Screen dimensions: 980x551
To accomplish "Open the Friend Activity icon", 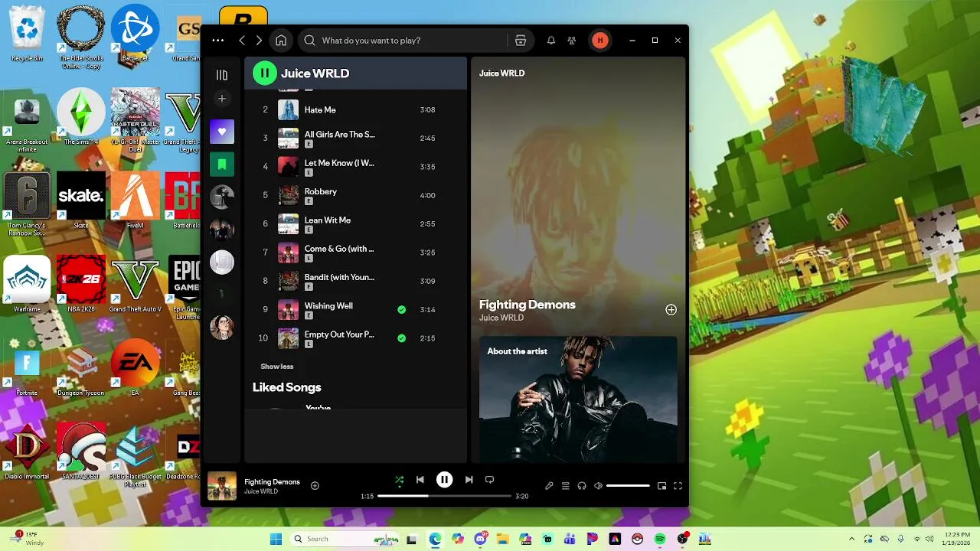I will 572,41.
